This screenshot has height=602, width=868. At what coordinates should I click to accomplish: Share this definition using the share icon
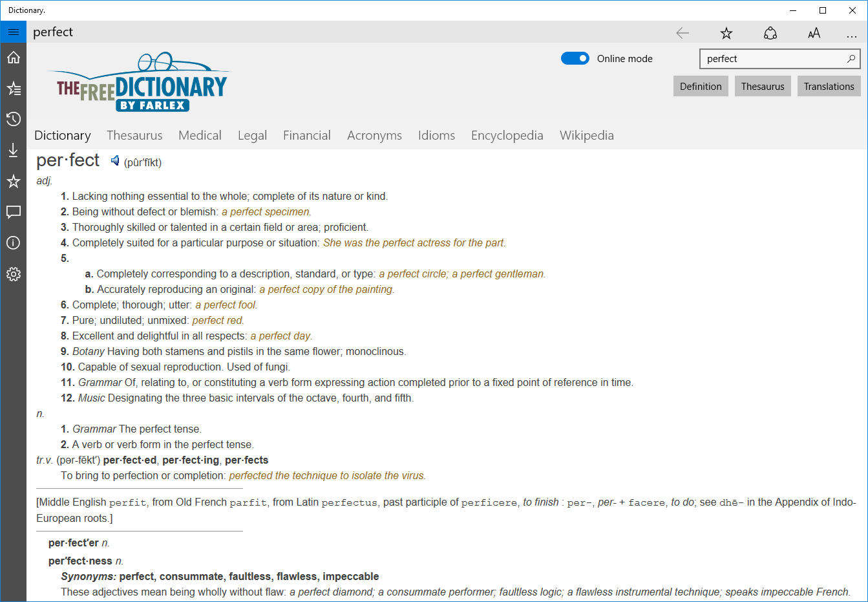[x=770, y=32]
